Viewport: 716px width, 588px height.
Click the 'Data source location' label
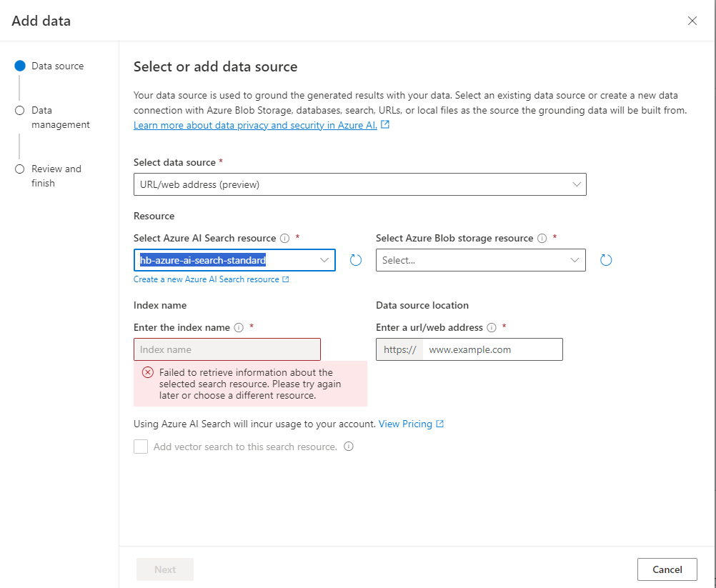pos(422,305)
